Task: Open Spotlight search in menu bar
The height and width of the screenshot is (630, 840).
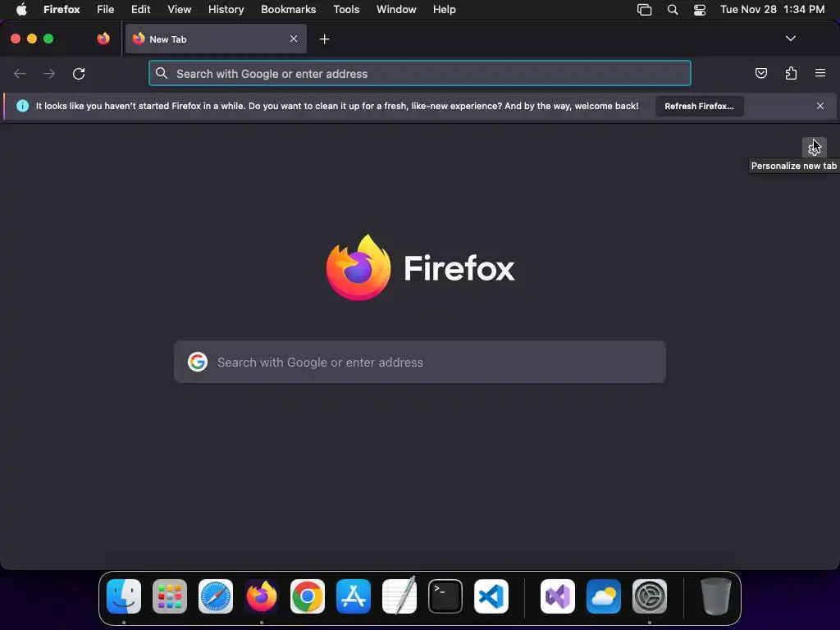Action: (x=673, y=10)
